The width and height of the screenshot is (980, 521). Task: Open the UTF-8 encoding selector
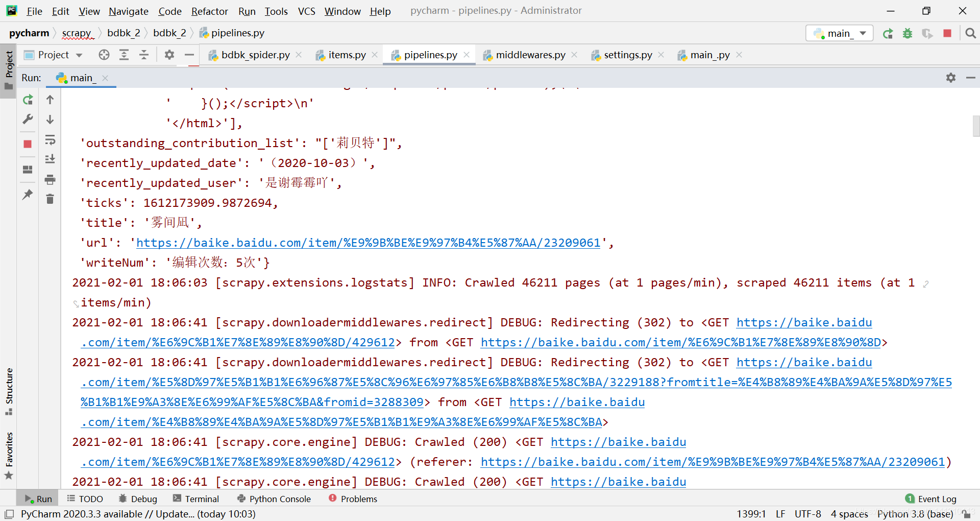point(807,514)
